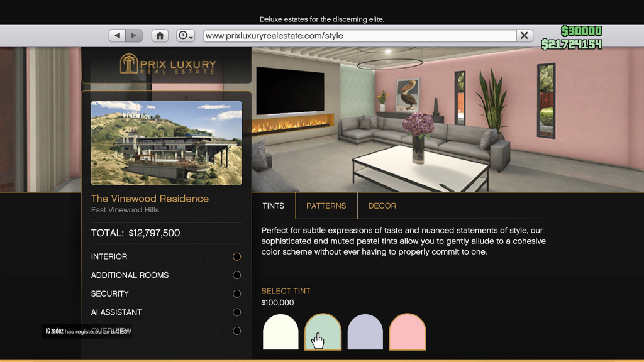Screen dimensions: 644x362
Task: Close the browser with the X button
Action: (x=525, y=36)
